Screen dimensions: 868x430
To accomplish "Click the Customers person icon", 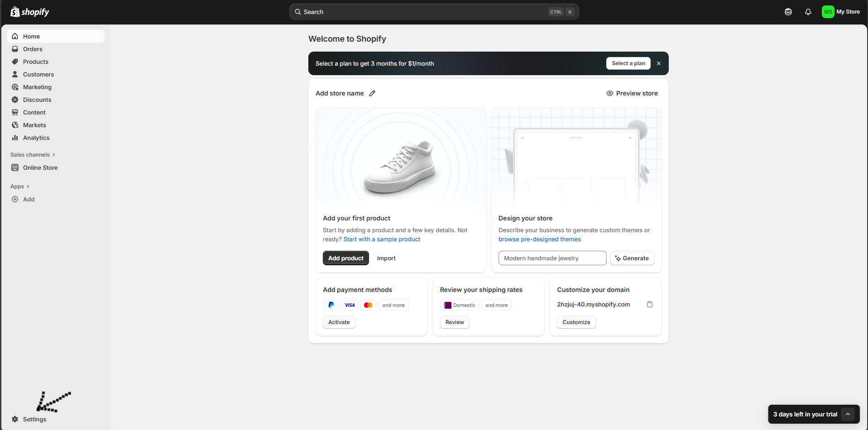I will pos(15,74).
